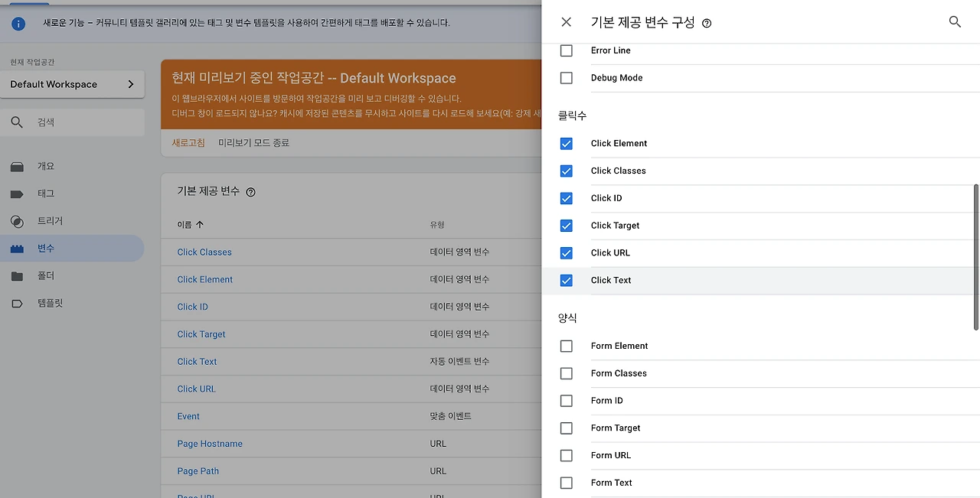The width and height of the screenshot is (980, 498).
Task: Uncheck the Click Classes checkbox
Action: 567,171
